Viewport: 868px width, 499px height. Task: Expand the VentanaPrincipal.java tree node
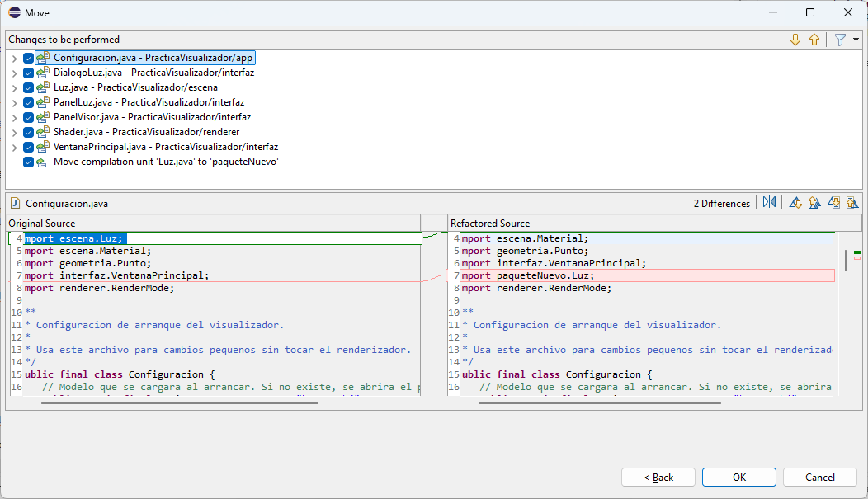14,147
